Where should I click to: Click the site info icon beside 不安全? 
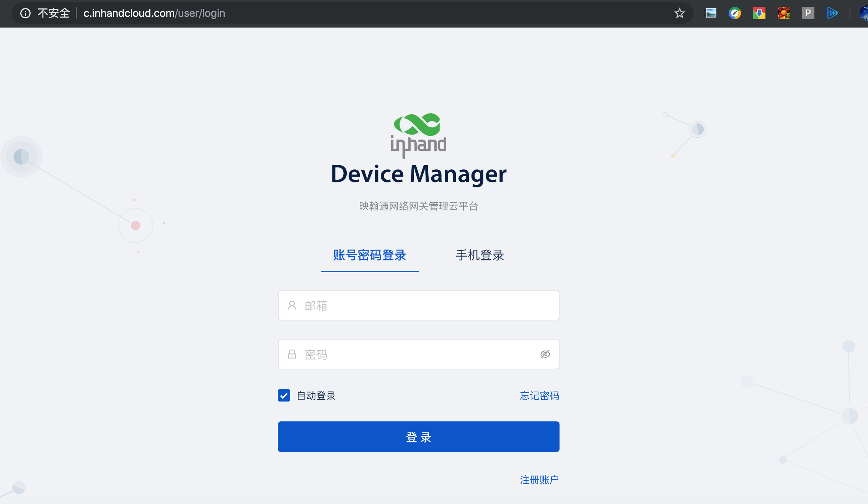pyautogui.click(x=25, y=13)
